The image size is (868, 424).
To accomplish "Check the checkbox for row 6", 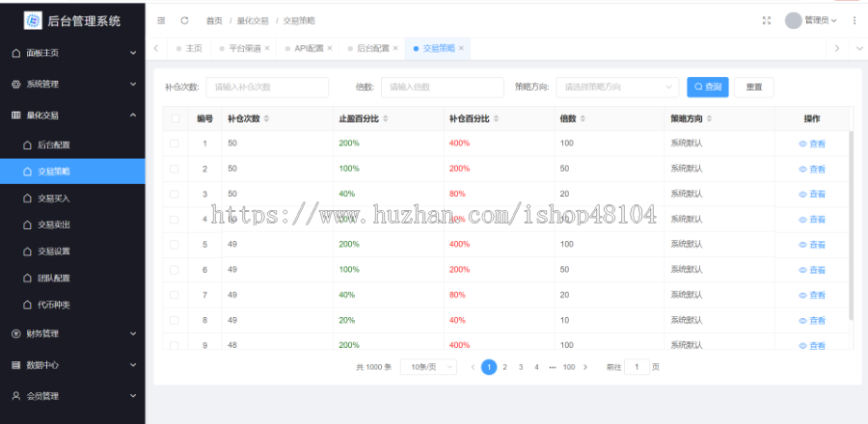I will (175, 270).
